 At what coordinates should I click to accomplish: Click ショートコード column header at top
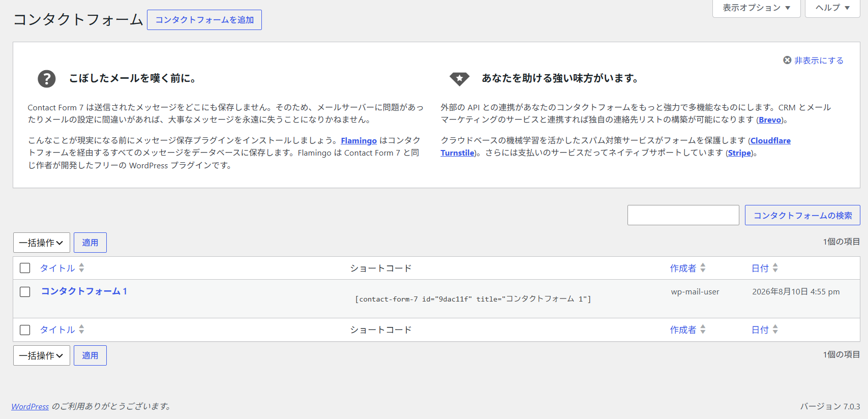coord(381,268)
